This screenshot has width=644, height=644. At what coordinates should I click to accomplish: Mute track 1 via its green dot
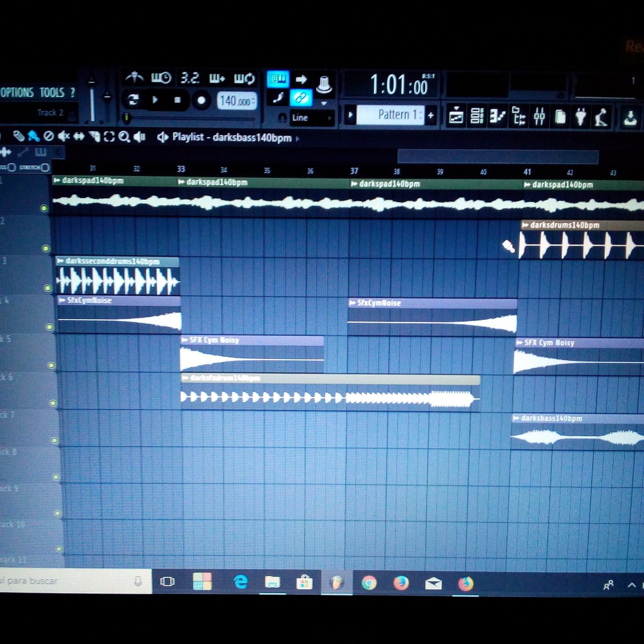(45, 208)
